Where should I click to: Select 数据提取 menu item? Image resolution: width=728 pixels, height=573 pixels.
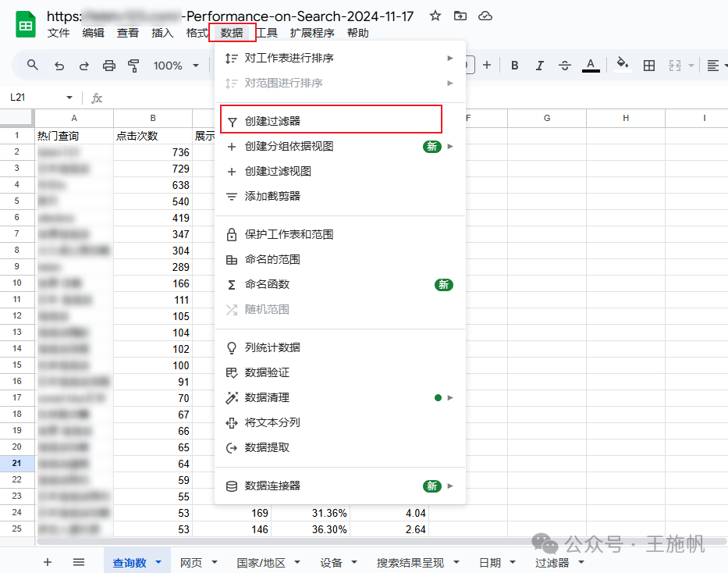pos(340,447)
